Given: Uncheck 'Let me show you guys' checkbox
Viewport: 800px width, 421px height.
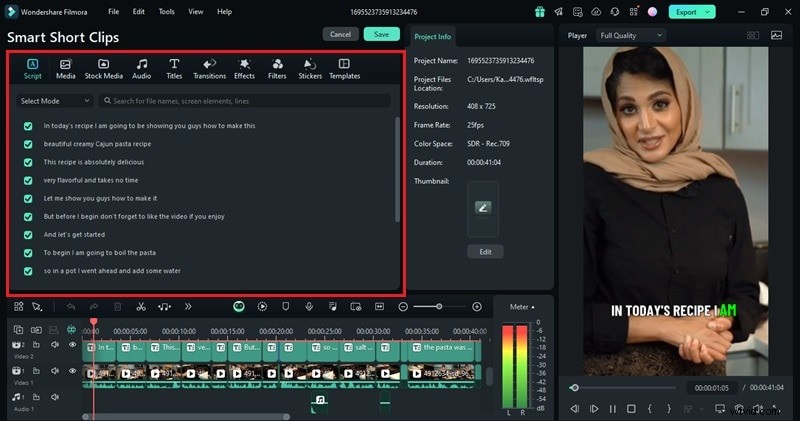Looking at the screenshot, I should tap(28, 199).
